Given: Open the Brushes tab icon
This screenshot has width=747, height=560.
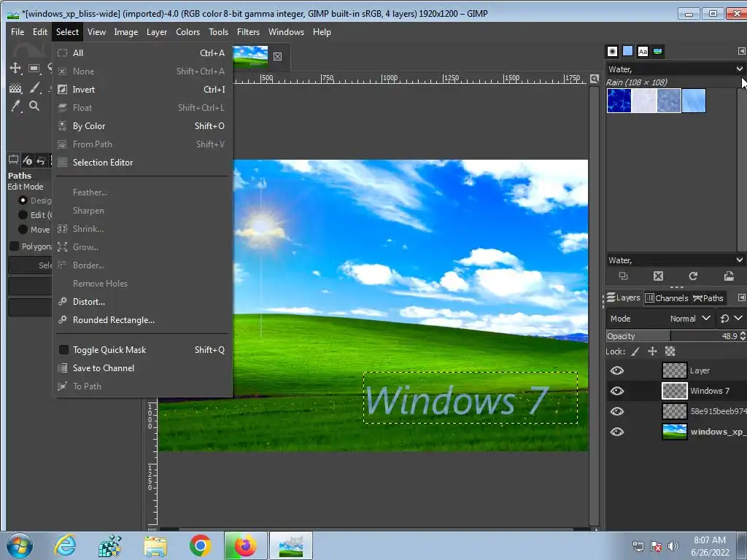Looking at the screenshot, I should point(613,52).
